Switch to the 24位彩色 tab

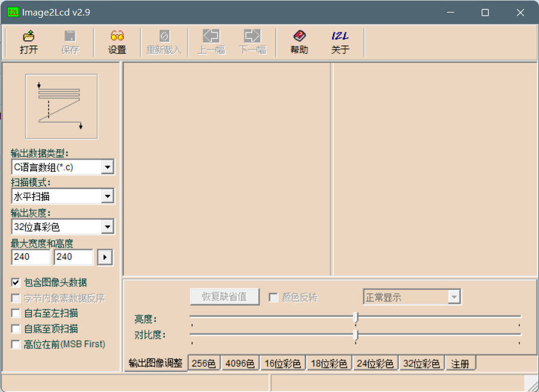point(375,363)
